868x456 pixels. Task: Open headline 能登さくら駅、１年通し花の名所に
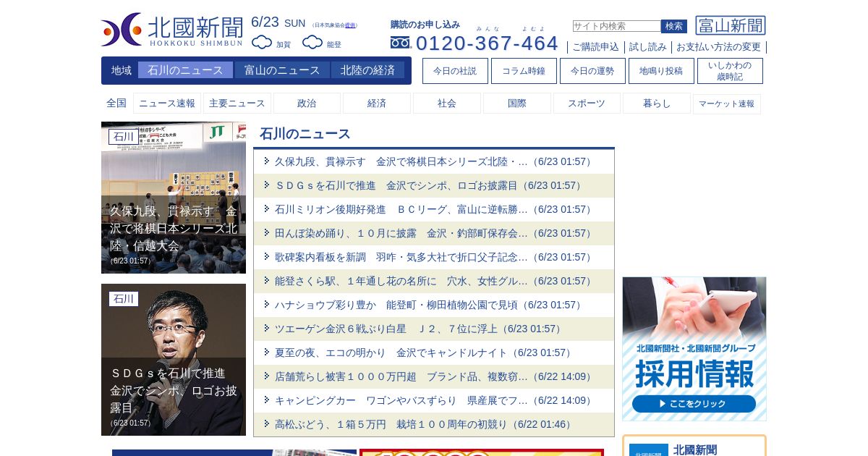[x=434, y=281]
